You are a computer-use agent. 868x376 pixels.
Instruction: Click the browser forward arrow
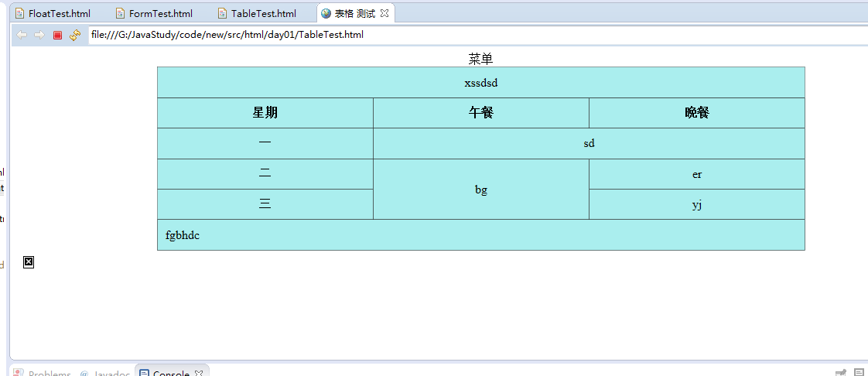click(39, 35)
